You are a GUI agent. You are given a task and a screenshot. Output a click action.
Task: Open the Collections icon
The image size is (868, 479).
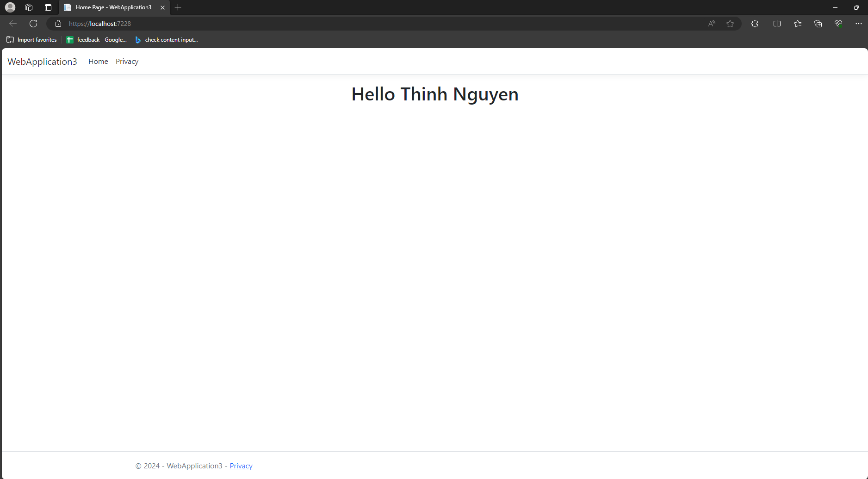click(818, 24)
